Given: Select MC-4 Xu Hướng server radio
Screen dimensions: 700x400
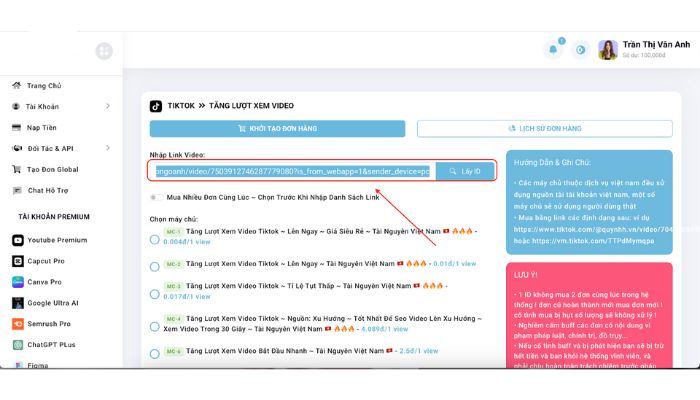Looking at the screenshot, I should [x=154, y=327].
